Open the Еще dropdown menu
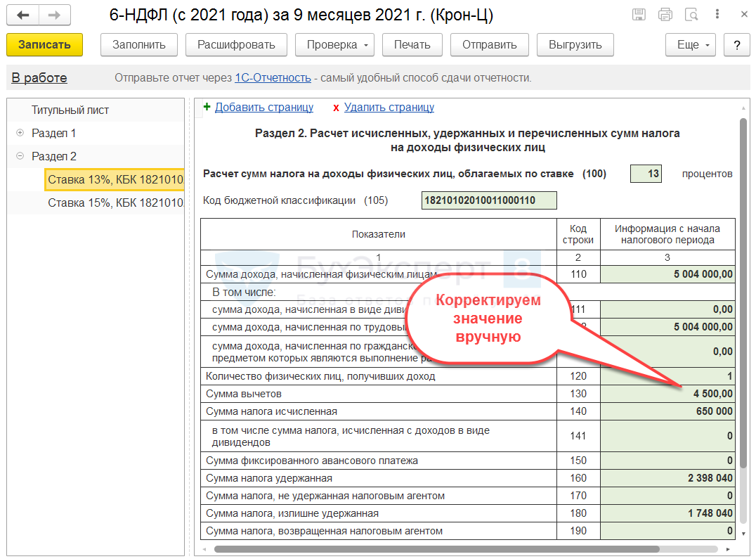756x559 pixels. 691,44
